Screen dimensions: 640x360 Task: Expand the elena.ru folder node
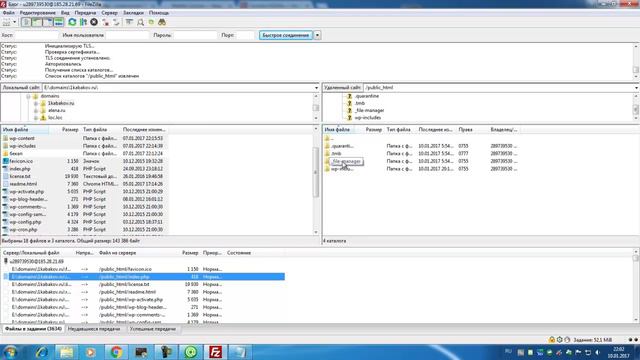36,111
